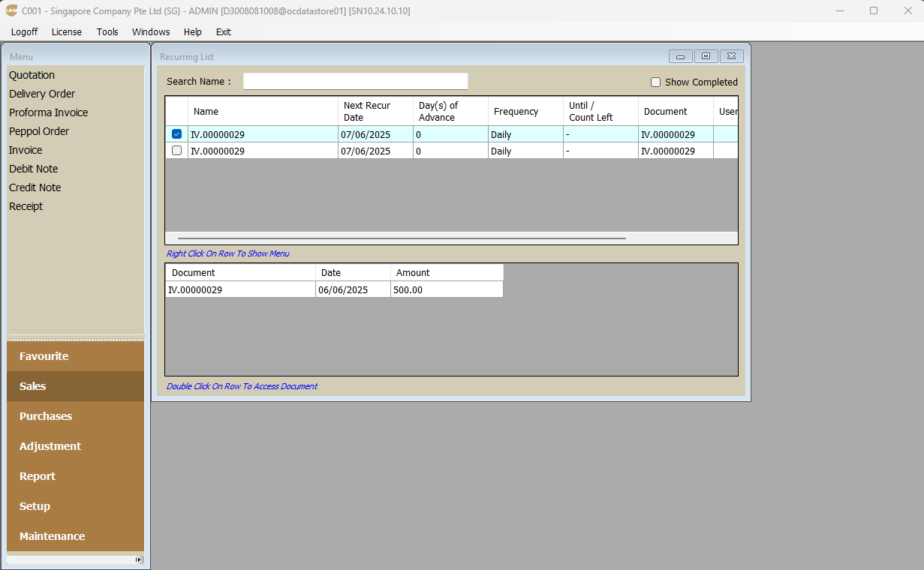The image size is (924, 570).
Task: Open Quotation from the Sales menu
Action: pos(32,75)
